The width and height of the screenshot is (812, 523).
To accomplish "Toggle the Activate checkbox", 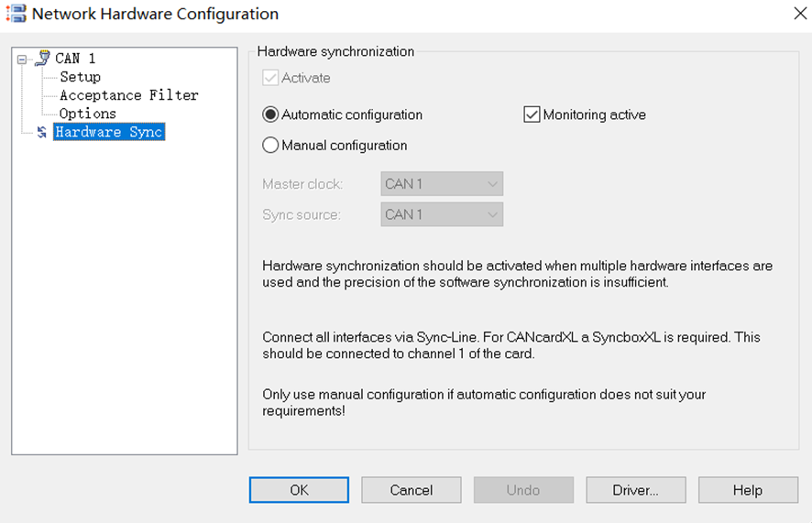I will [x=270, y=78].
